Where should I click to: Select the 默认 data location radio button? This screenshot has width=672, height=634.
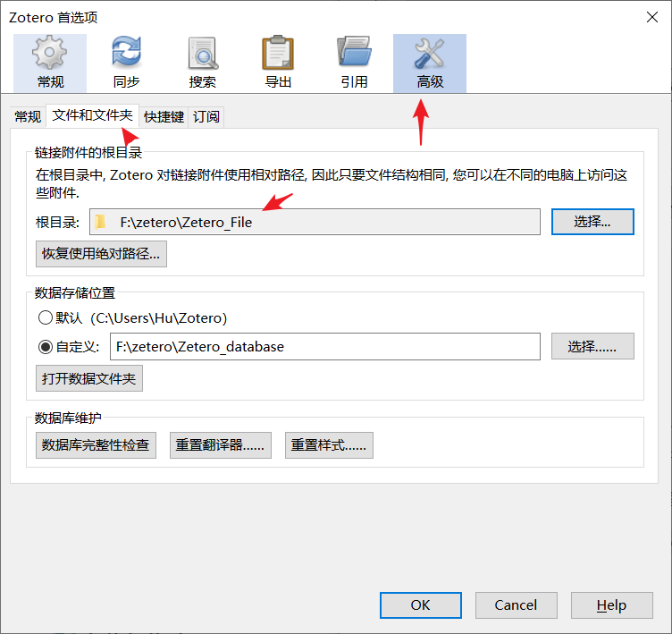pyautogui.click(x=46, y=317)
